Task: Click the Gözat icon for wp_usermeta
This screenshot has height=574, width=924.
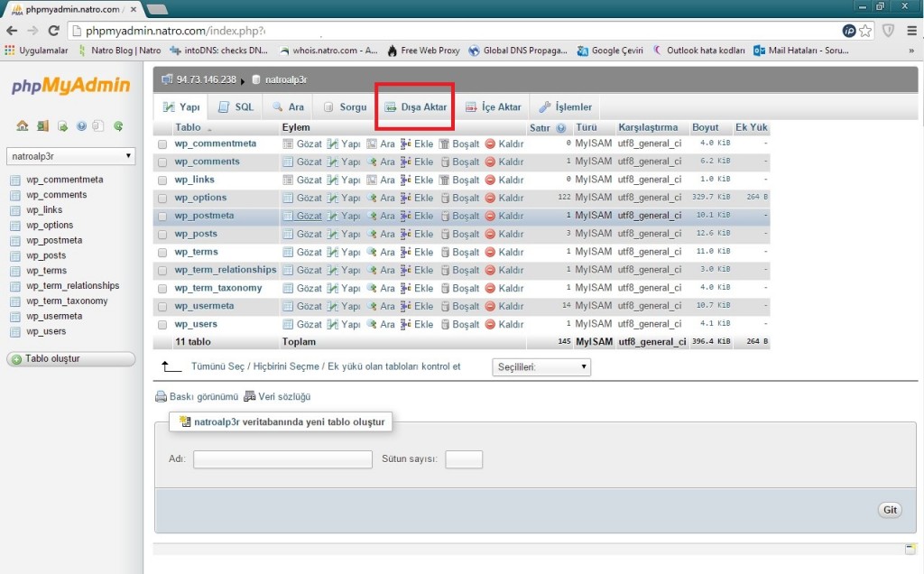Action: (288, 307)
